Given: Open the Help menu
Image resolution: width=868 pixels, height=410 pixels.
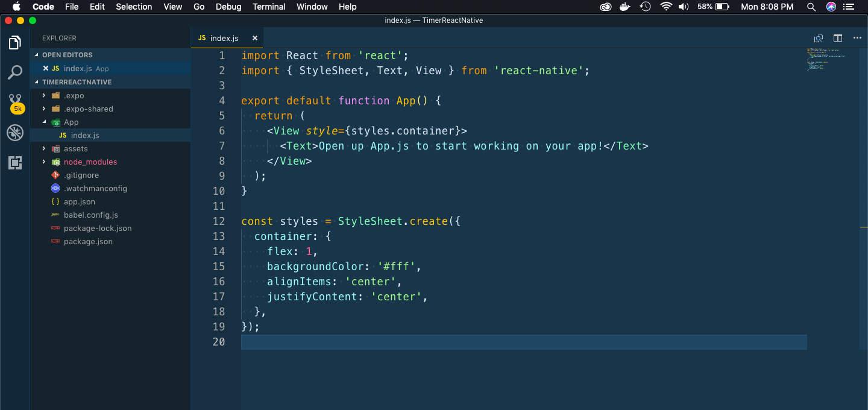Looking at the screenshot, I should [348, 7].
